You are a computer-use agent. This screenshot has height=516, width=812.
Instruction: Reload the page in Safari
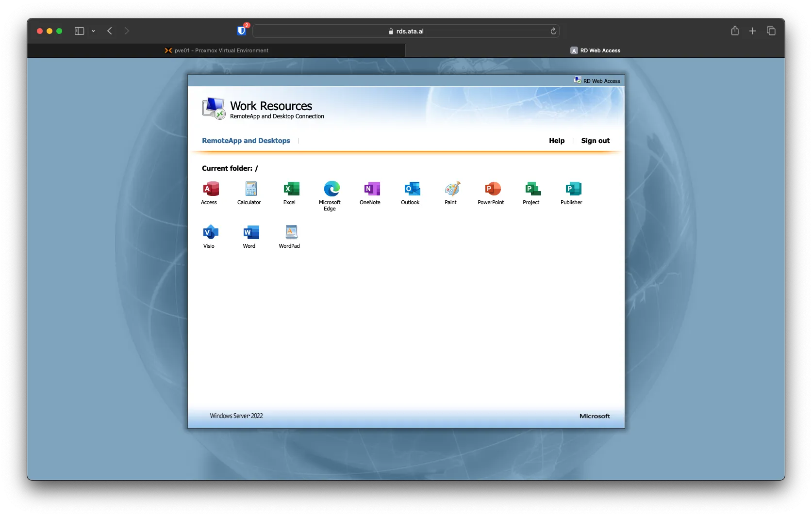tap(553, 31)
